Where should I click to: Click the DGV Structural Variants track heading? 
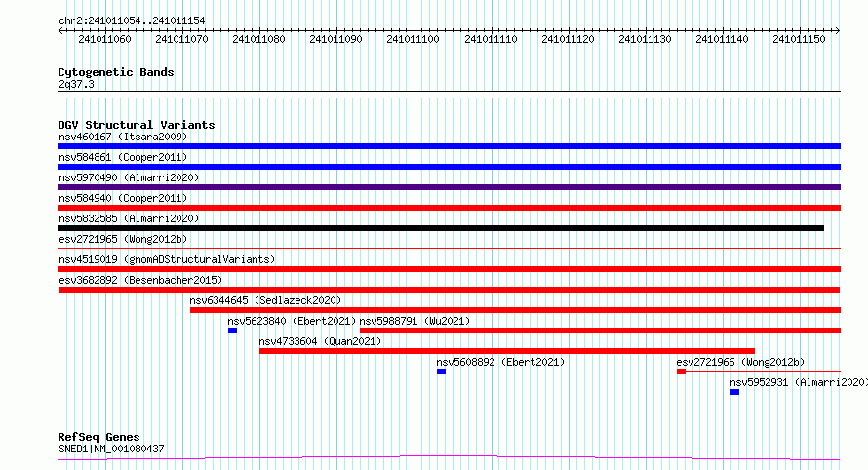[x=137, y=125]
